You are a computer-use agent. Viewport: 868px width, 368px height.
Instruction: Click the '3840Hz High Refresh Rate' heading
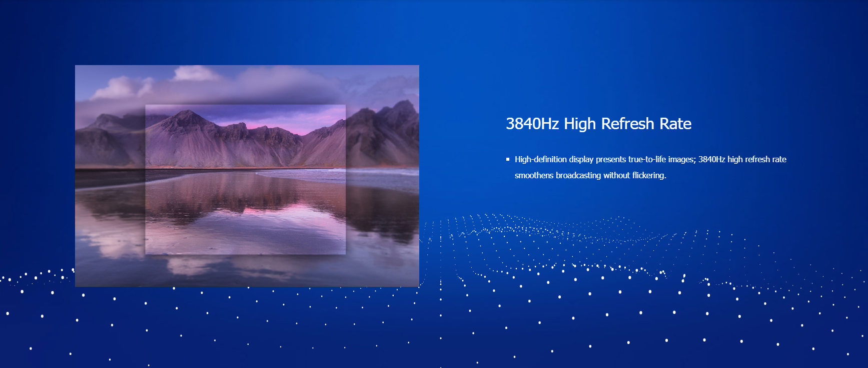coord(598,124)
